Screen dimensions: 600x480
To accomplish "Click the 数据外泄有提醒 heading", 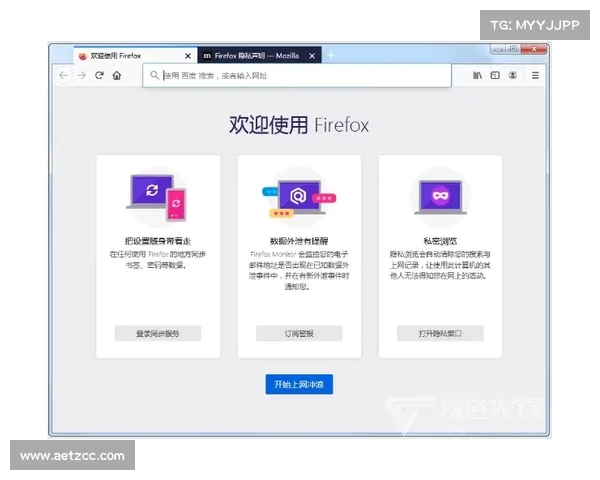I will (x=299, y=241).
